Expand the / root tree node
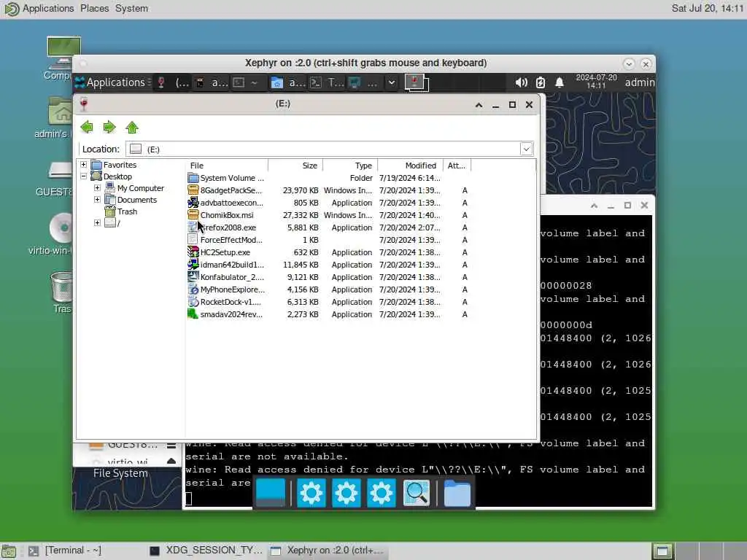This screenshot has width=747, height=560. tap(97, 223)
